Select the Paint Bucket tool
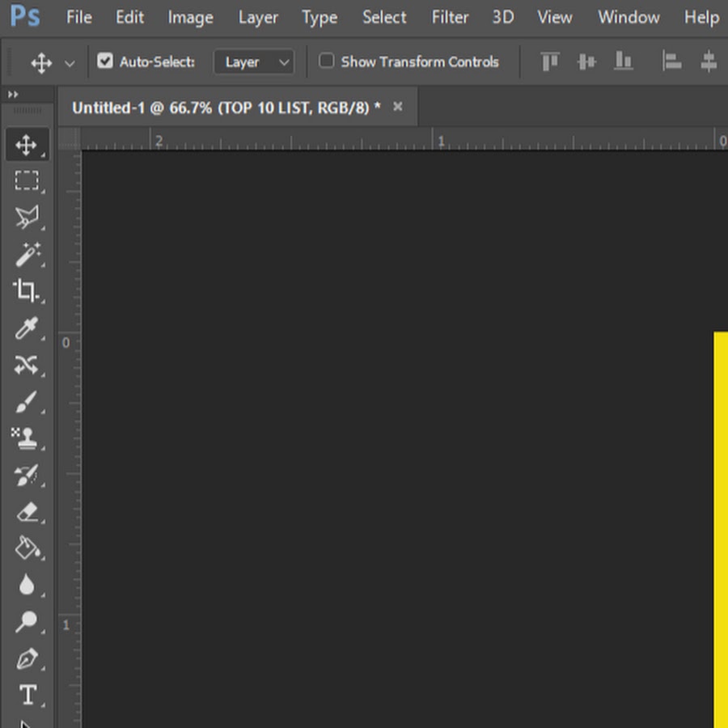 point(27,549)
